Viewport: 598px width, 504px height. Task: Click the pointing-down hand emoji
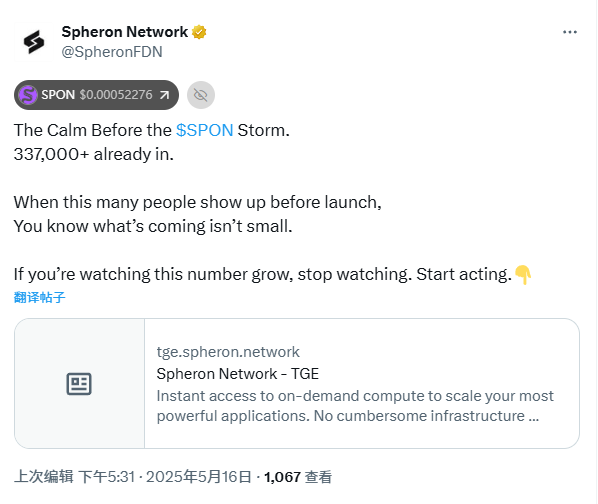pos(523,274)
